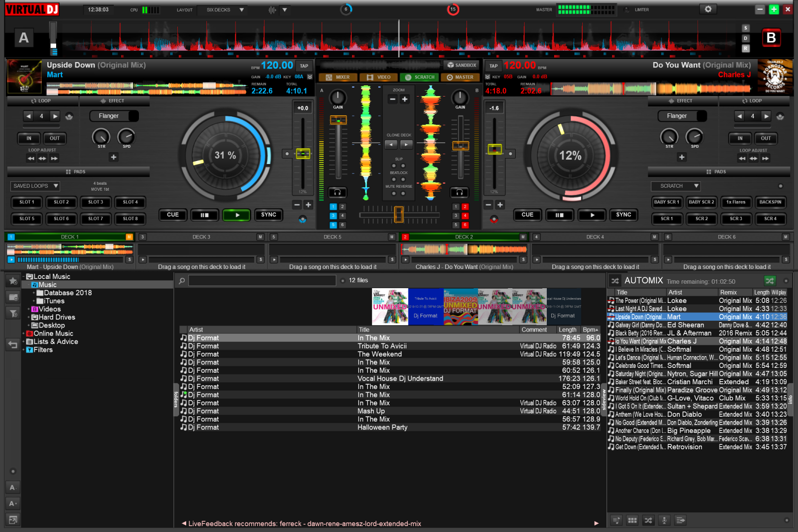Switch to the Scratch tab
The image size is (798, 532).
point(419,77)
